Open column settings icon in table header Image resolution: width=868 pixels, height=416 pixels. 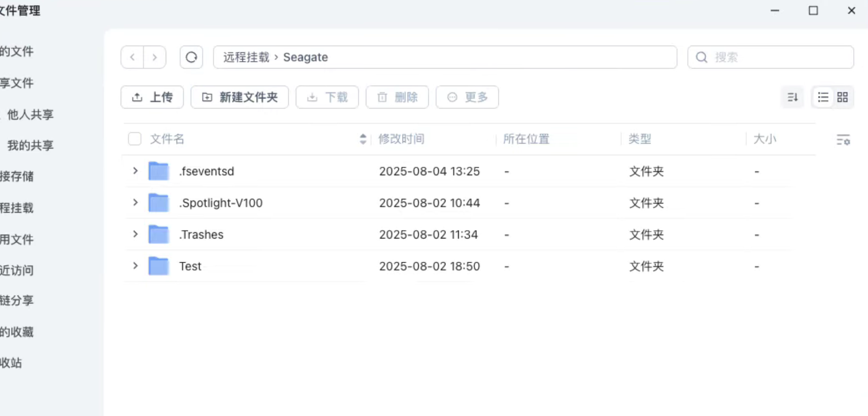tap(843, 140)
